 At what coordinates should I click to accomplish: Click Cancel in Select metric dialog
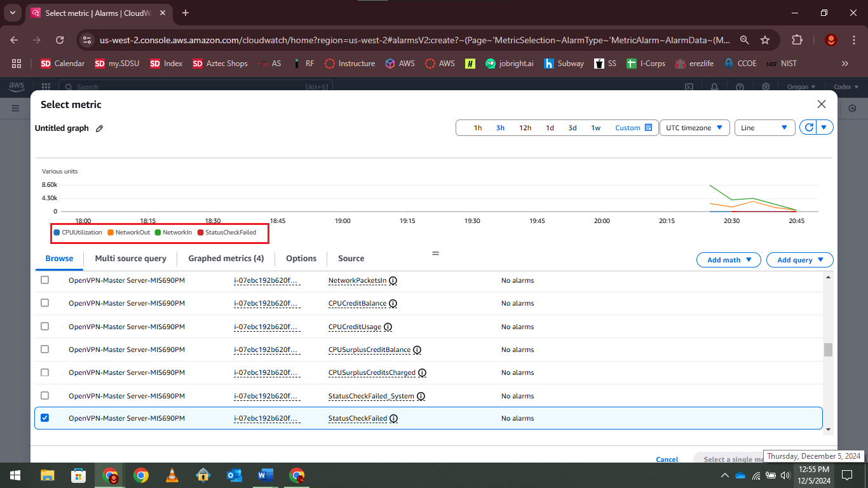pyautogui.click(x=667, y=459)
